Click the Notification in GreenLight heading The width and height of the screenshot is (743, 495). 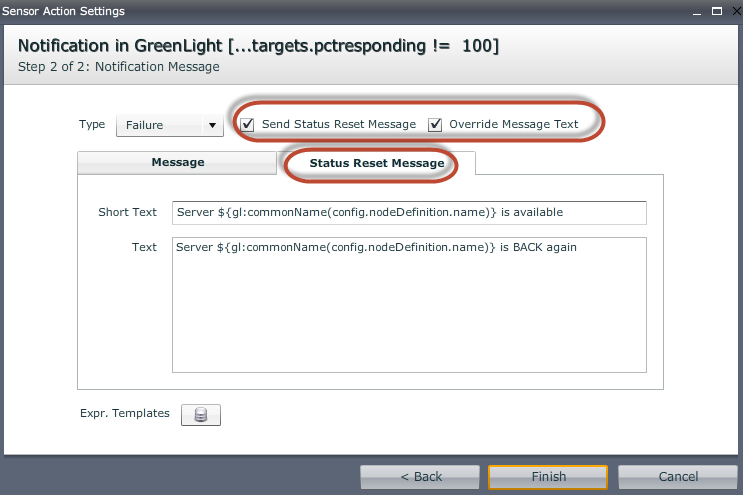click(x=258, y=46)
